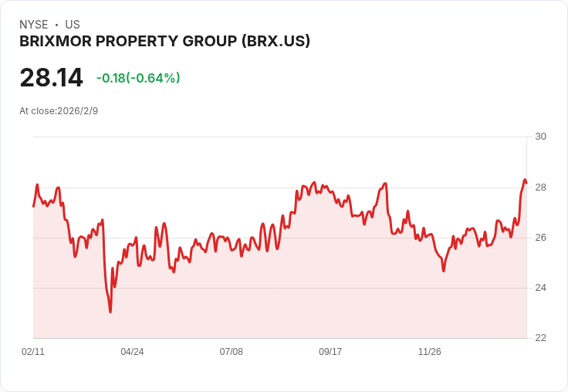This screenshot has height=392, width=568.
Task: Click the green -0.18(-0.64%) change value
Action: pyautogui.click(x=138, y=78)
